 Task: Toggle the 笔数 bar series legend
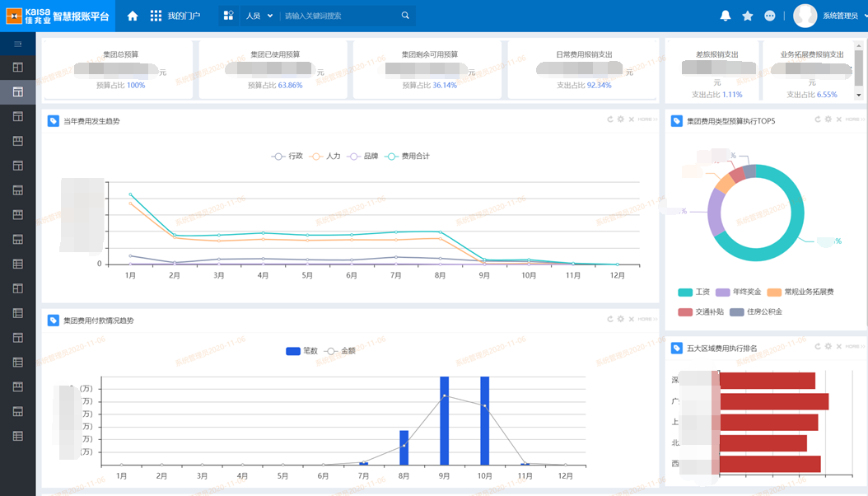[x=301, y=351]
